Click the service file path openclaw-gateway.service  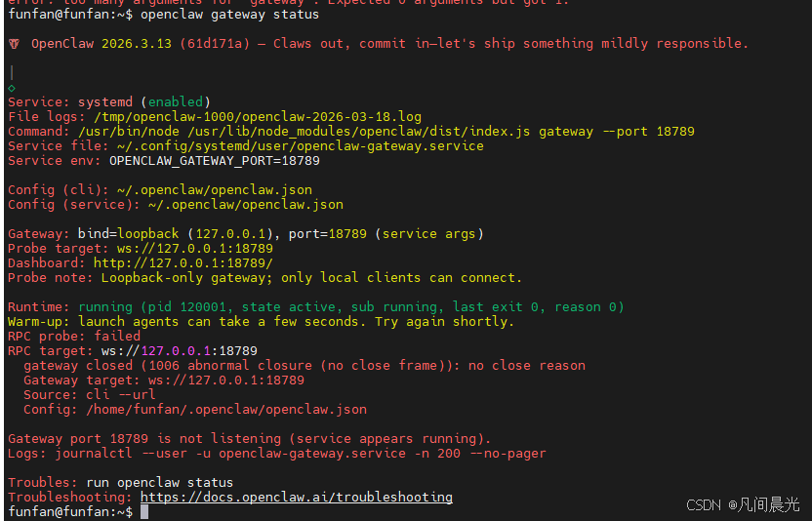(x=301, y=146)
